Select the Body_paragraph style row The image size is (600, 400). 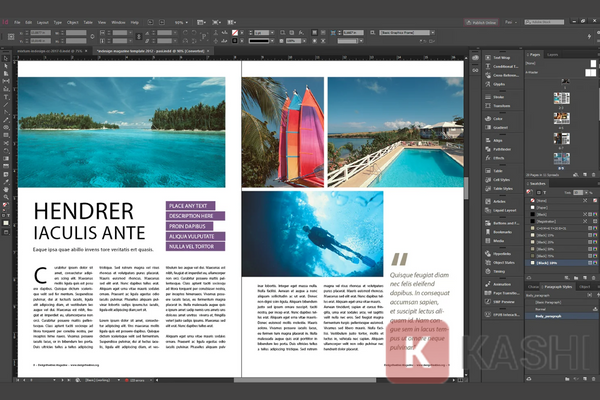(561, 316)
